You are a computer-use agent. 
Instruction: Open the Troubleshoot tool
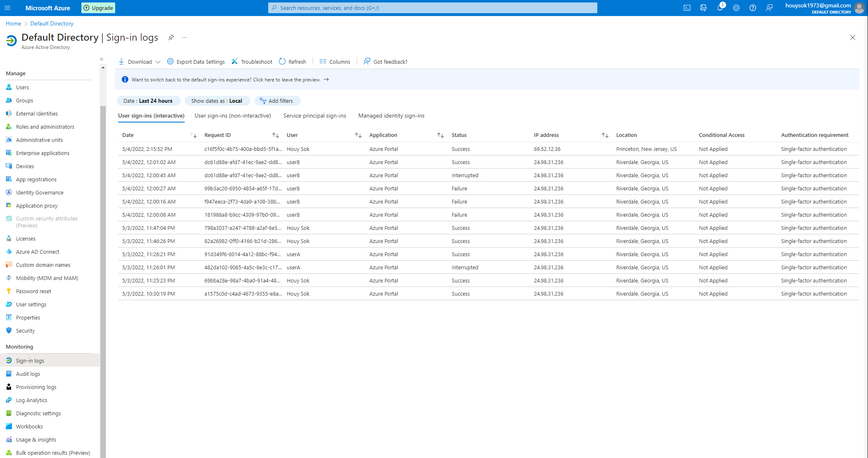click(252, 62)
